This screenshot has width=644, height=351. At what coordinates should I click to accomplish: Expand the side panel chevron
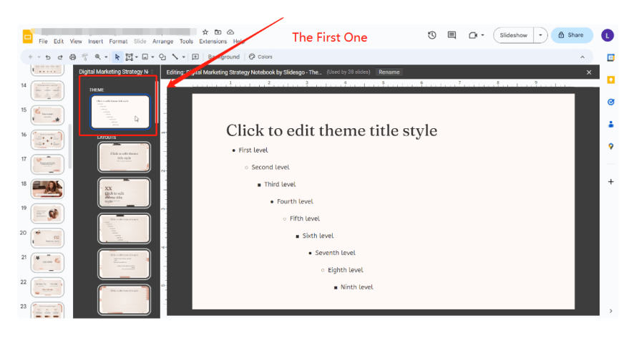pyautogui.click(x=611, y=311)
